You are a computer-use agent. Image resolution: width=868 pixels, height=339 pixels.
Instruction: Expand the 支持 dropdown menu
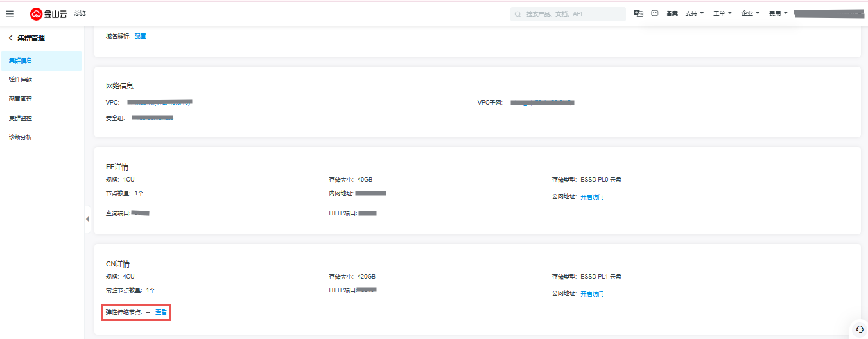(x=695, y=13)
